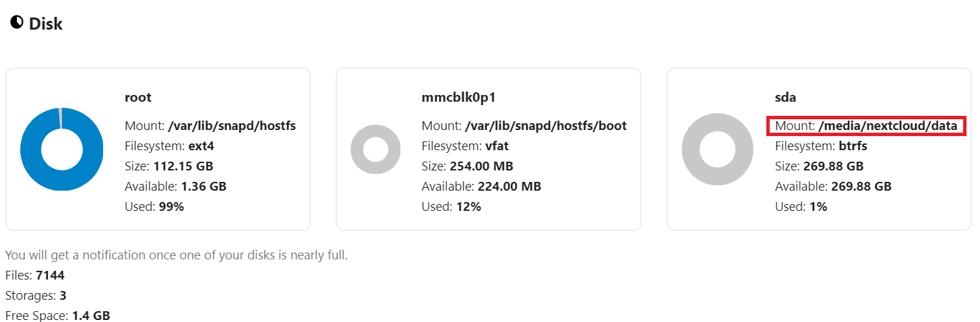
Task: Click the vfat filesystem value
Action: click(x=497, y=146)
